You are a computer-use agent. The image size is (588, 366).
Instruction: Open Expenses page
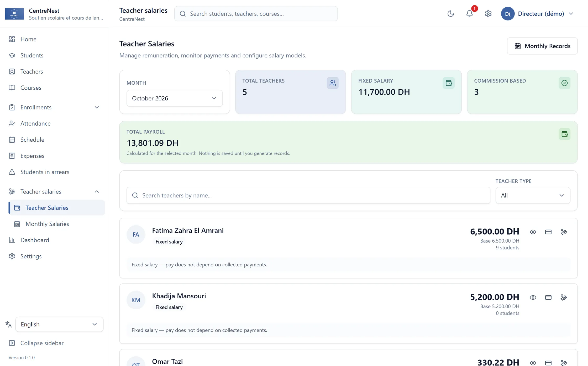click(x=54, y=156)
